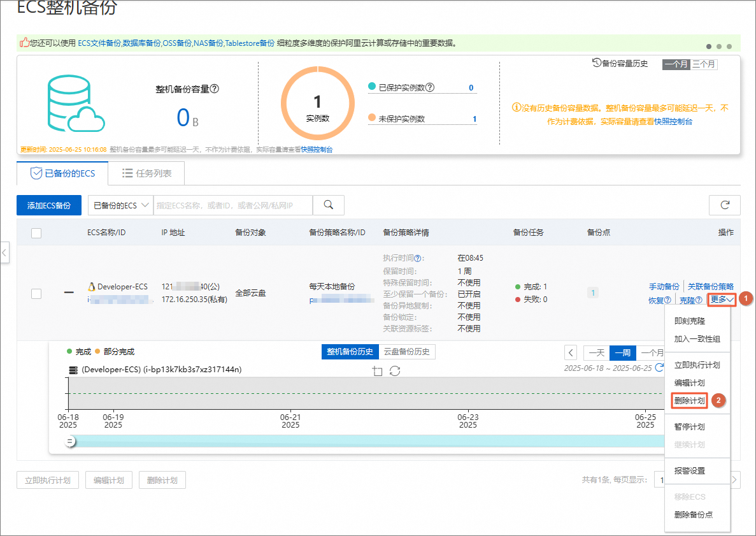
Task: Open the 已备份的ECS filter dropdown
Action: click(x=120, y=205)
